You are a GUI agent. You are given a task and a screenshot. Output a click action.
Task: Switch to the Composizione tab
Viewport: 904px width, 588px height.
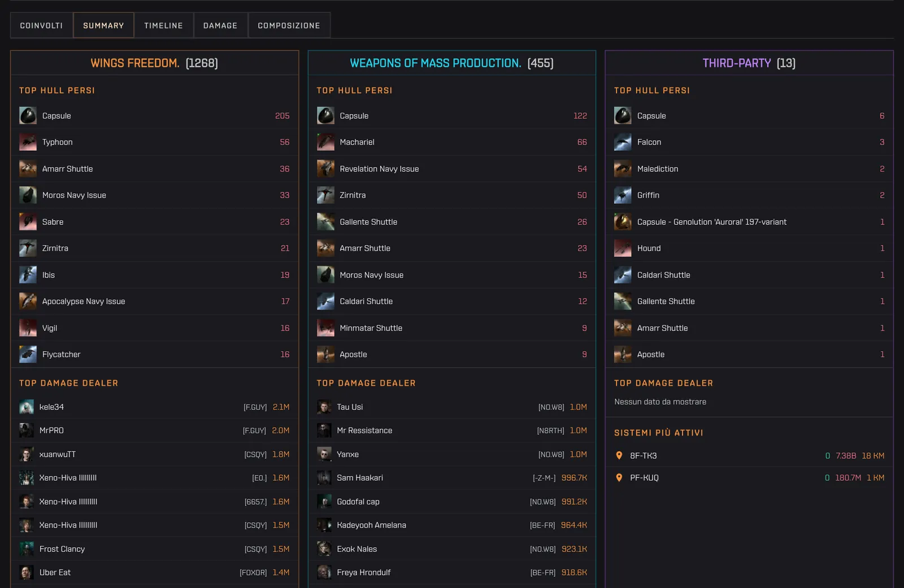pyautogui.click(x=289, y=25)
